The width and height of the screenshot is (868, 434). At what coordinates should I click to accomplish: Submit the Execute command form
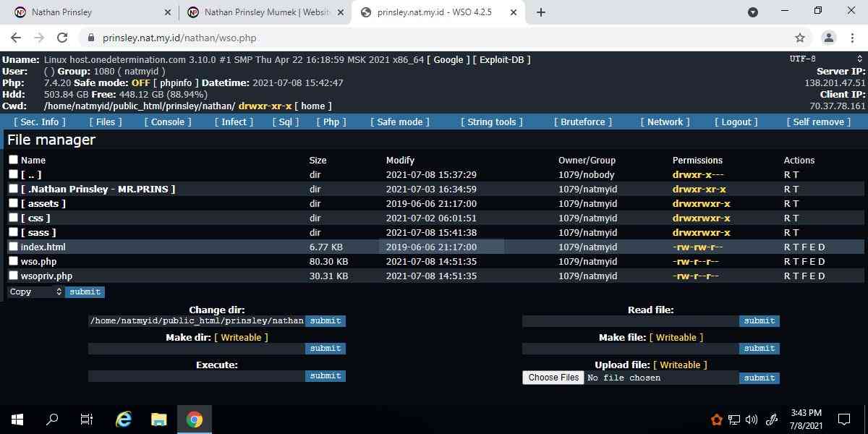[325, 375]
